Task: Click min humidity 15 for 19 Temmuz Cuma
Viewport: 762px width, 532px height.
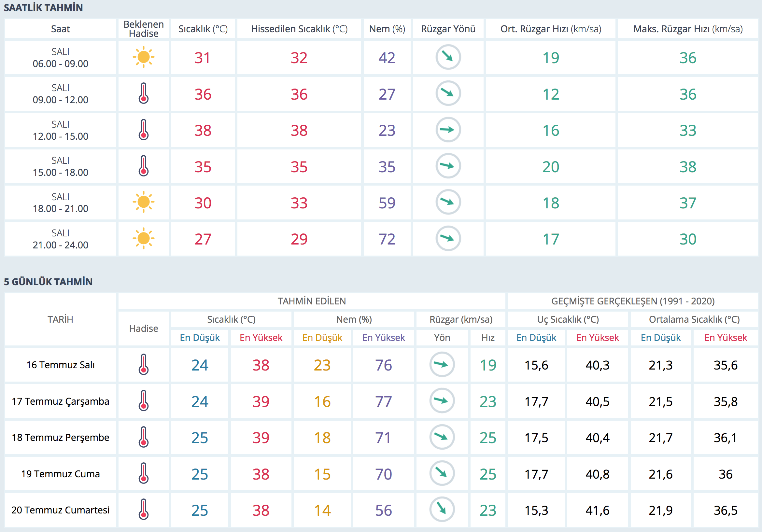Action: (x=322, y=474)
